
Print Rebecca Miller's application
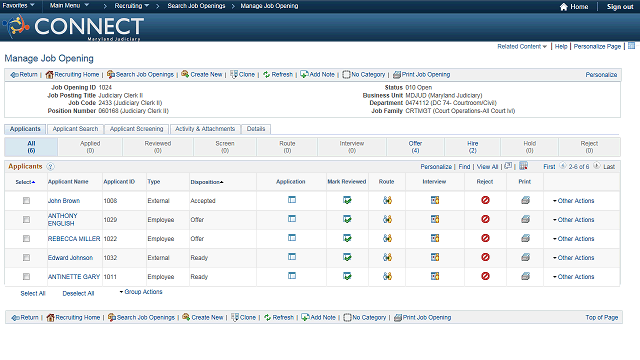[525, 238]
